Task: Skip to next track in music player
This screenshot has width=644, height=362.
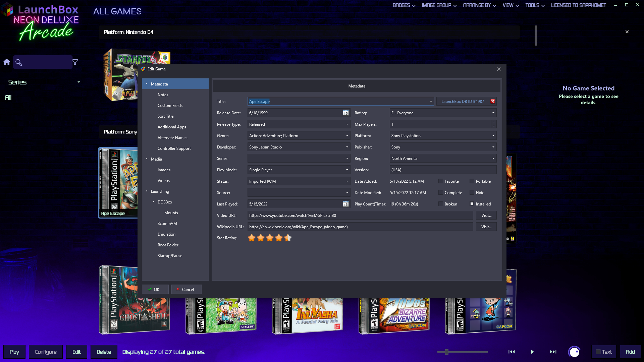Action: pos(553,352)
